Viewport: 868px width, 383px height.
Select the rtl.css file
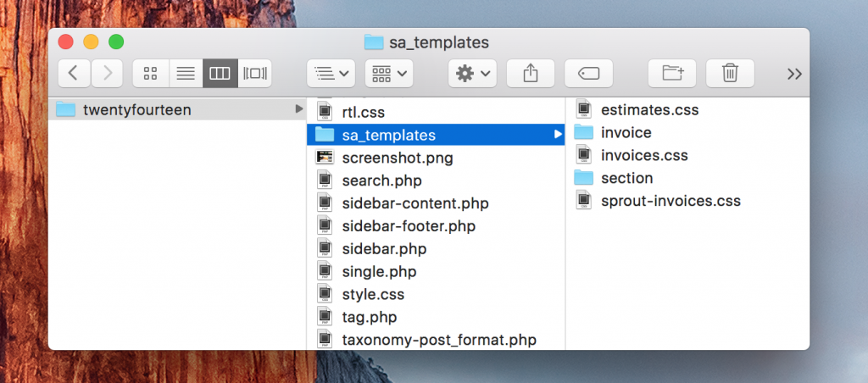[x=436, y=113]
